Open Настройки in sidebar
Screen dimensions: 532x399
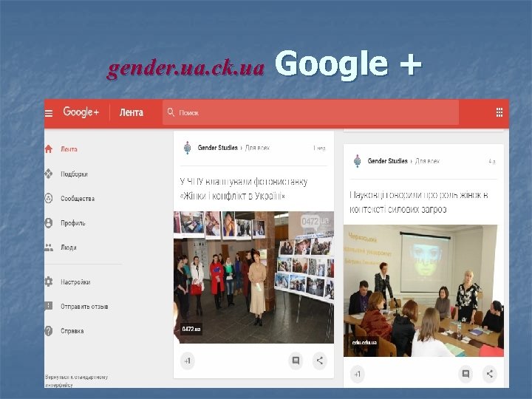tap(75, 282)
